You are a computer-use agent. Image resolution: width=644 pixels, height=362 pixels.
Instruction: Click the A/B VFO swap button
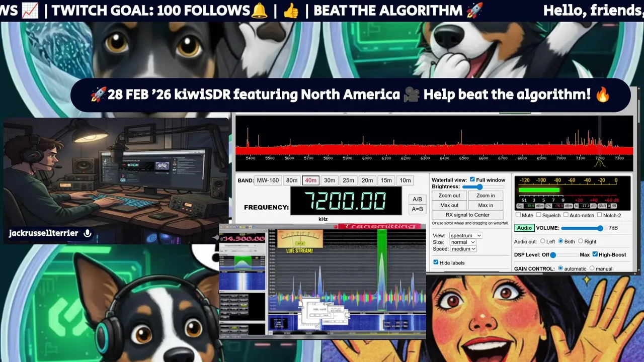[x=417, y=199]
